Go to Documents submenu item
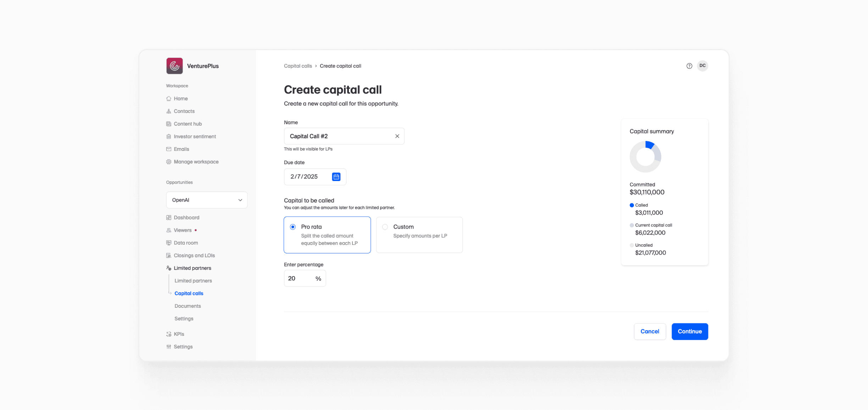The image size is (868, 410). tap(188, 306)
